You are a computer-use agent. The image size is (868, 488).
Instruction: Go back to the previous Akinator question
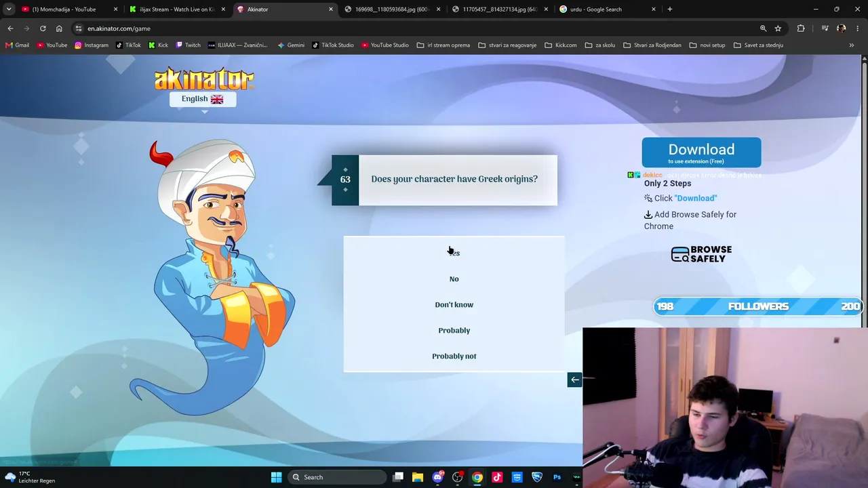click(574, 380)
